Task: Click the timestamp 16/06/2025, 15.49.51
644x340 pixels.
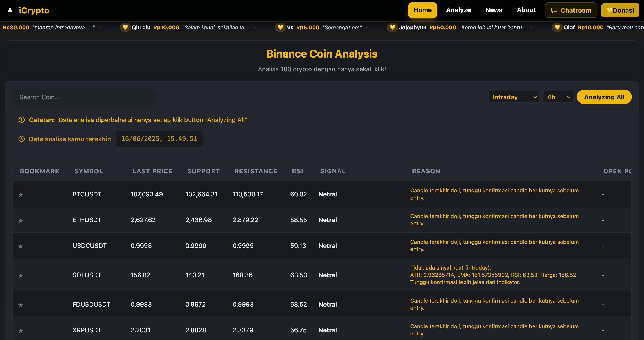Action: tap(159, 139)
